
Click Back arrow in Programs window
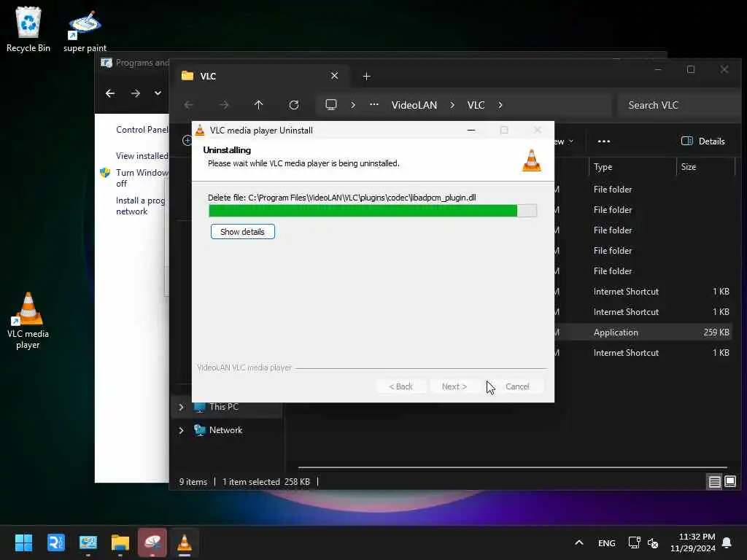point(110,93)
